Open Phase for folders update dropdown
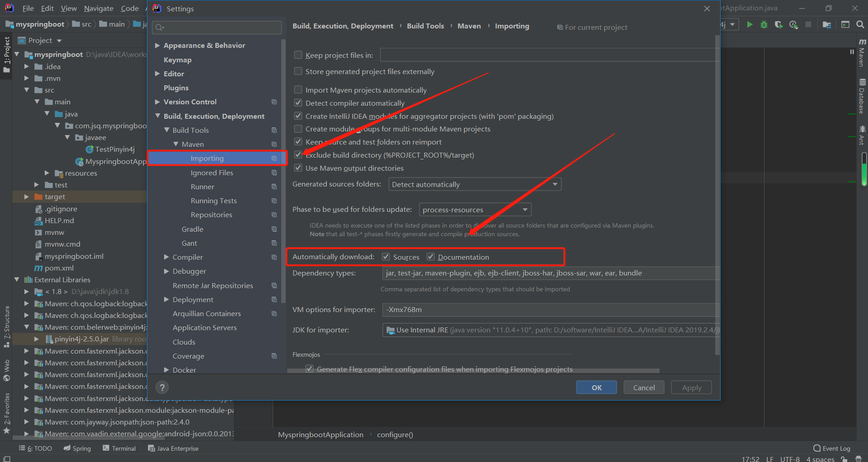The height and width of the screenshot is (462, 868). coord(475,210)
